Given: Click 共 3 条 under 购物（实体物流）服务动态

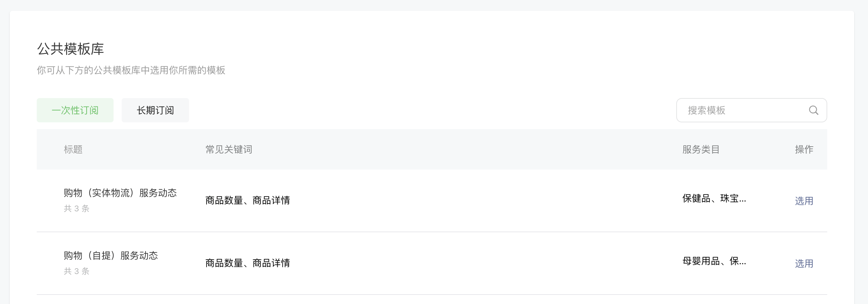Looking at the screenshot, I should coord(76,208).
